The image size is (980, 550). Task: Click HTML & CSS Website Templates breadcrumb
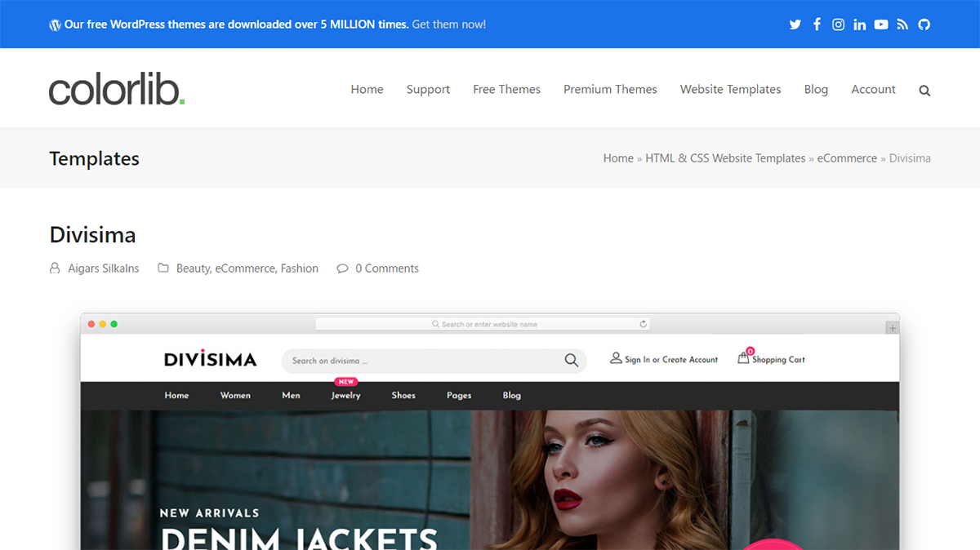[725, 158]
